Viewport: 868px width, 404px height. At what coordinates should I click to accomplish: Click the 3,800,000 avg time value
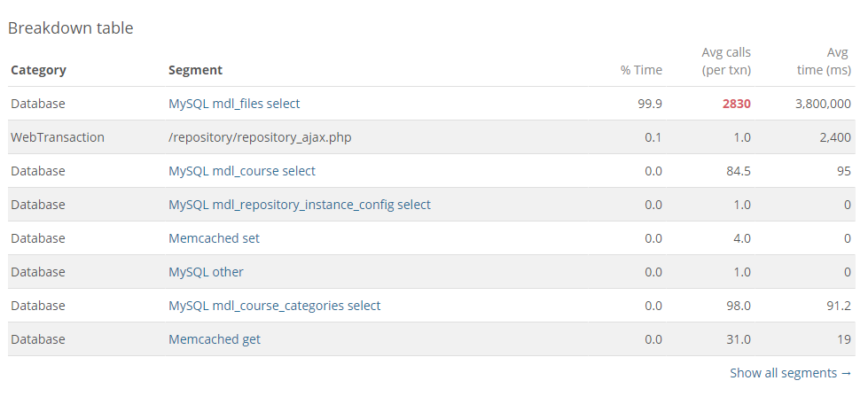coord(823,104)
